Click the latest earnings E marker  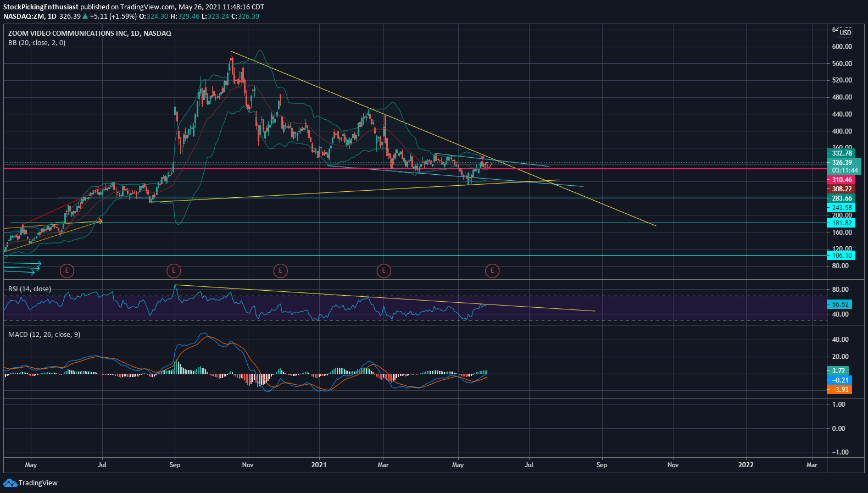click(492, 270)
